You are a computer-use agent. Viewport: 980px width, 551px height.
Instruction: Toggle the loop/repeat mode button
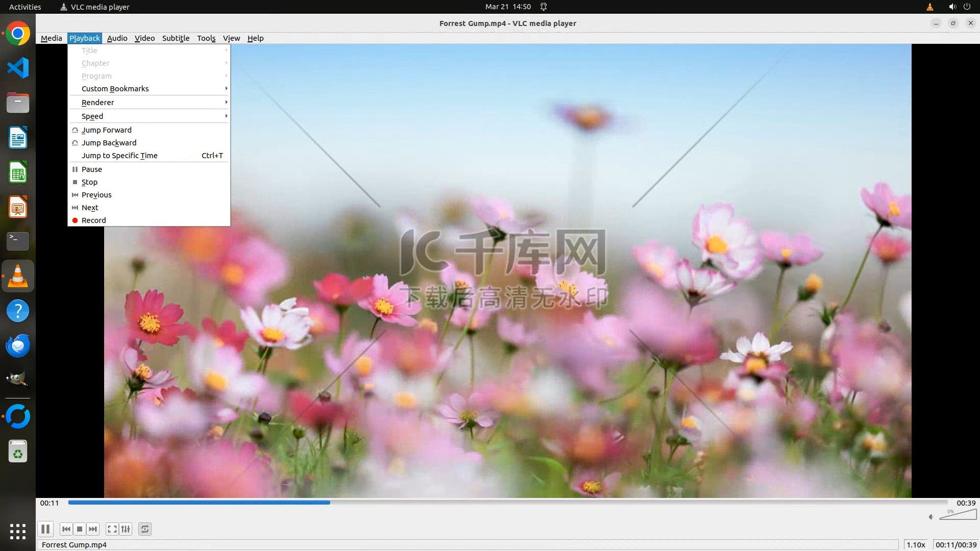coord(145,529)
